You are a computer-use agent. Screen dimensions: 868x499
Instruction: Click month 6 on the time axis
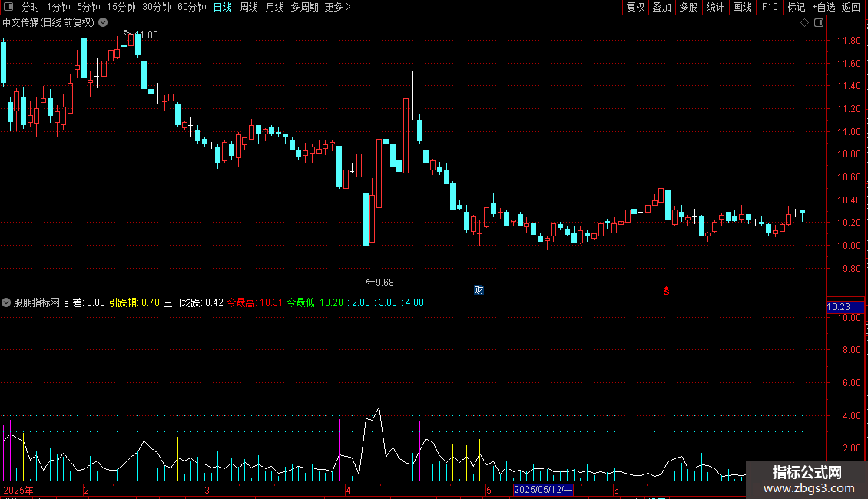615,490
